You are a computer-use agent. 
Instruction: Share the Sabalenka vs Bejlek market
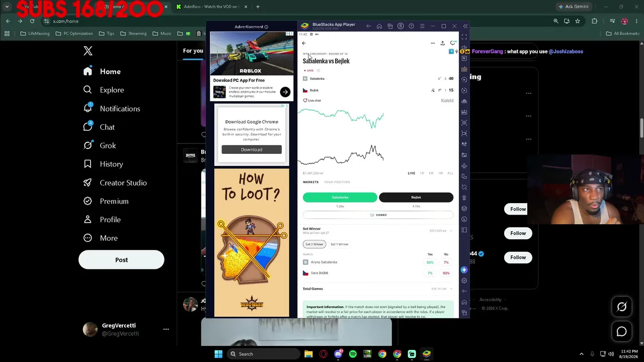[x=442, y=43]
